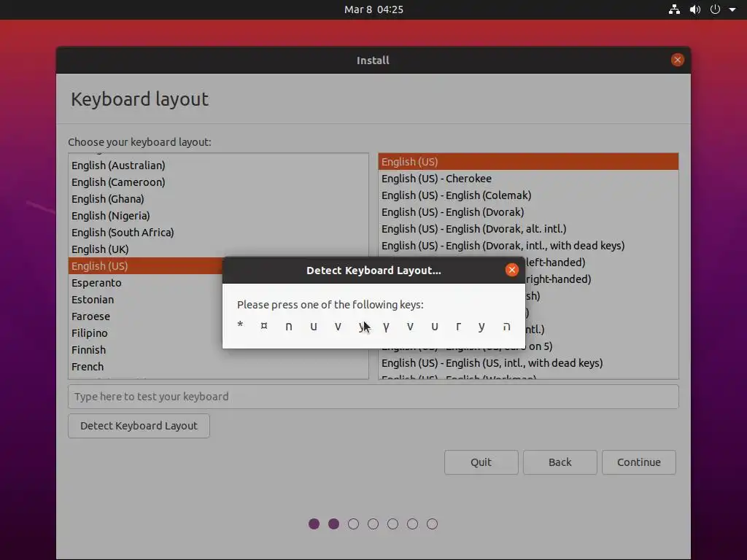Select English (Cameroon) layout
The width and height of the screenshot is (747, 560).
click(x=218, y=182)
